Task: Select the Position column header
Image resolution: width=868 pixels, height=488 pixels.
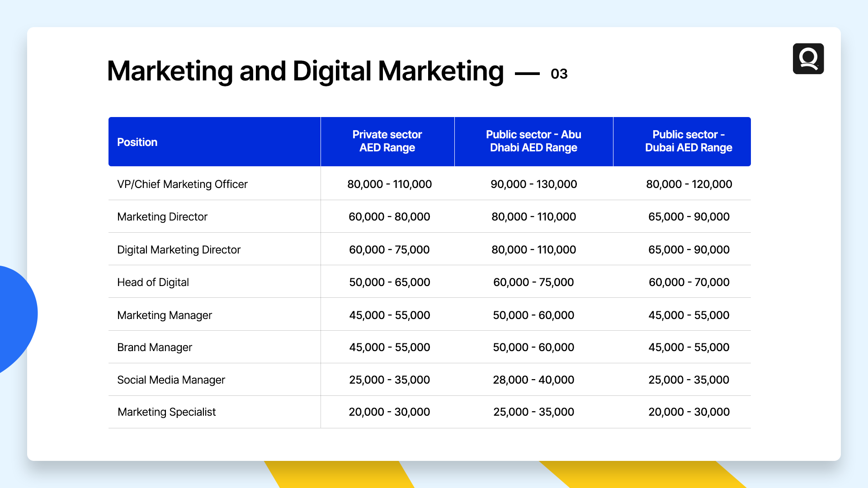Action: tap(137, 142)
